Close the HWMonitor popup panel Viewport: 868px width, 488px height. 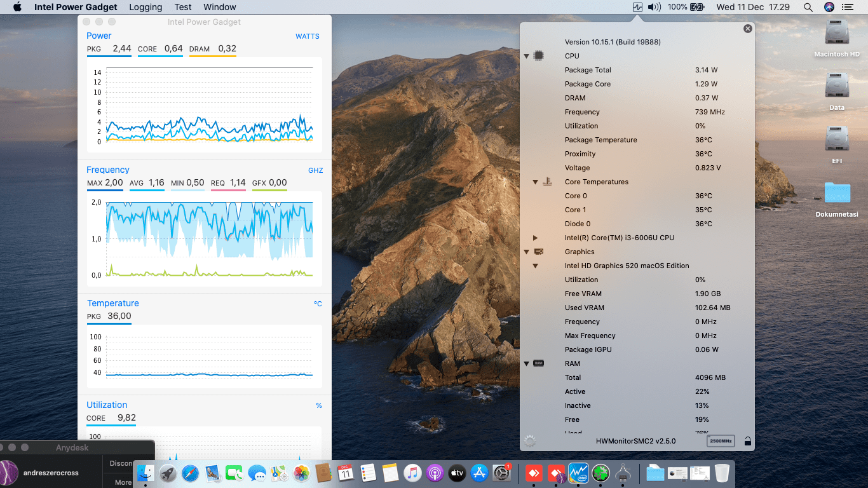[747, 29]
